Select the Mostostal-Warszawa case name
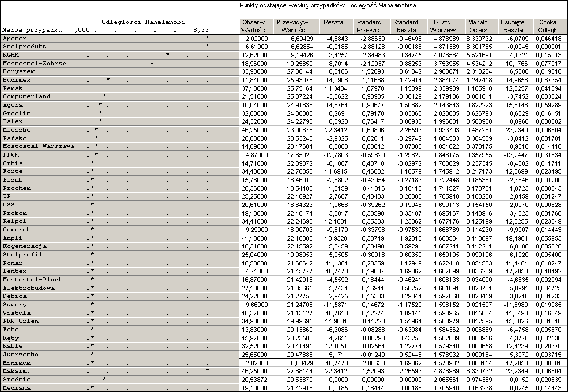 (39, 146)
